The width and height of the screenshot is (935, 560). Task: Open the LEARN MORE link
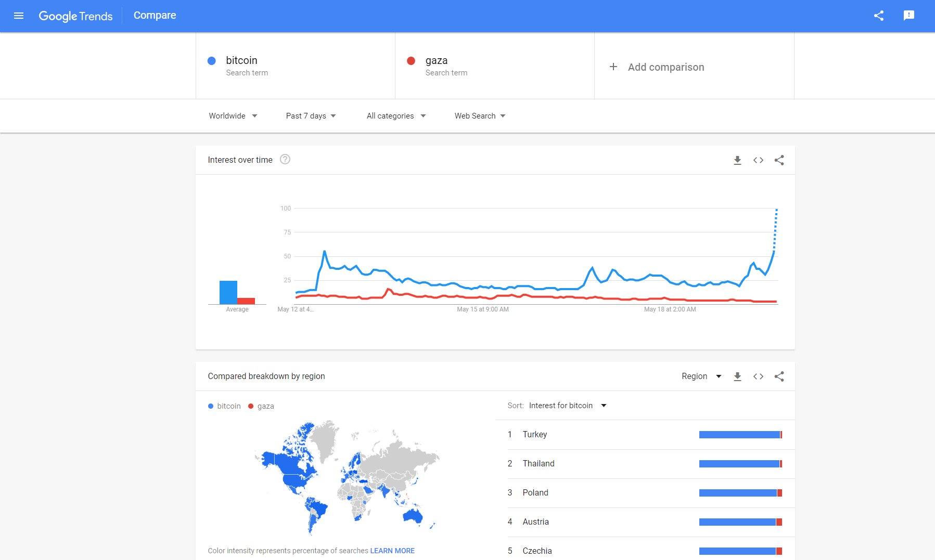[392, 551]
